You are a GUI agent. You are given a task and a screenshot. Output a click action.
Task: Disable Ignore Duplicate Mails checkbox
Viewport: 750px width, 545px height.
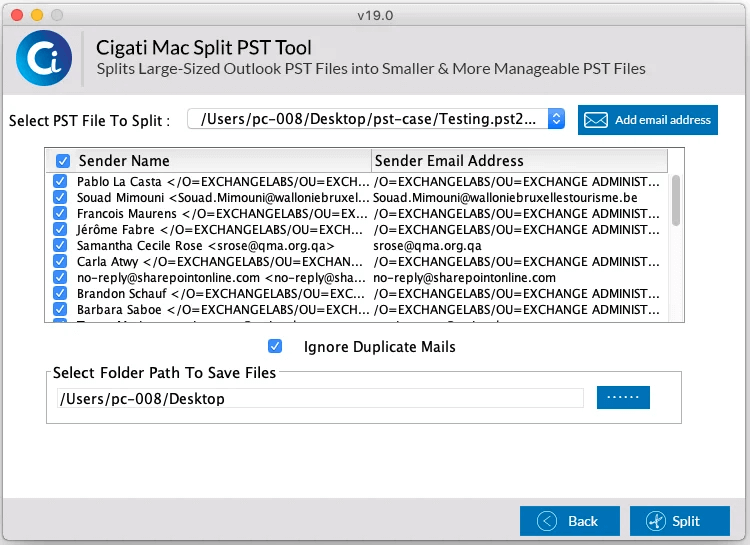275,346
